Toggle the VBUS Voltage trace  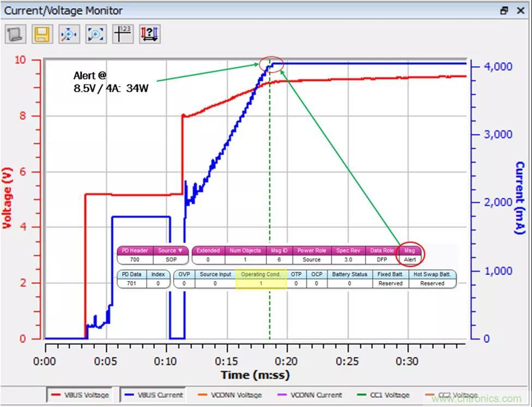click(80, 395)
